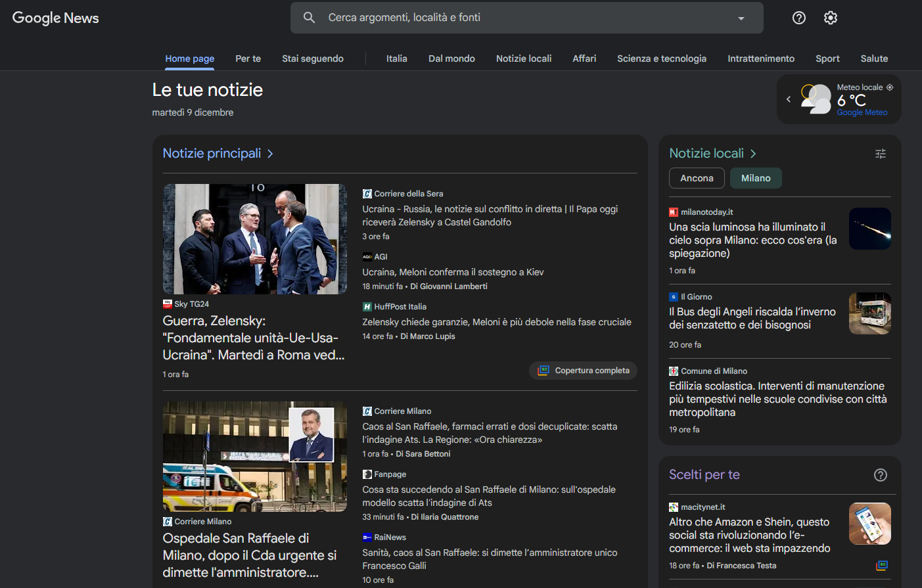922x588 pixels.
Task: Collapse the weather widget with the left chevron
Action: point(789,99)
